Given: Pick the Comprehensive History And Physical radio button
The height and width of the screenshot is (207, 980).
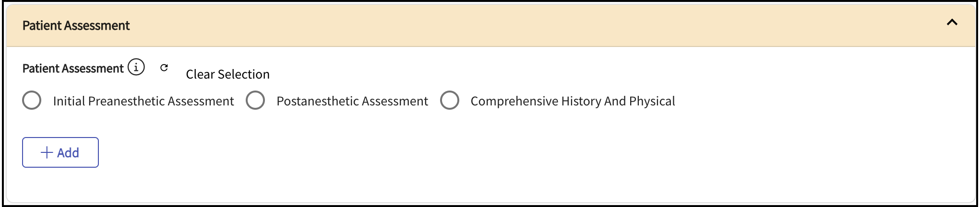Looking at the screenshot, I should 450,101.
